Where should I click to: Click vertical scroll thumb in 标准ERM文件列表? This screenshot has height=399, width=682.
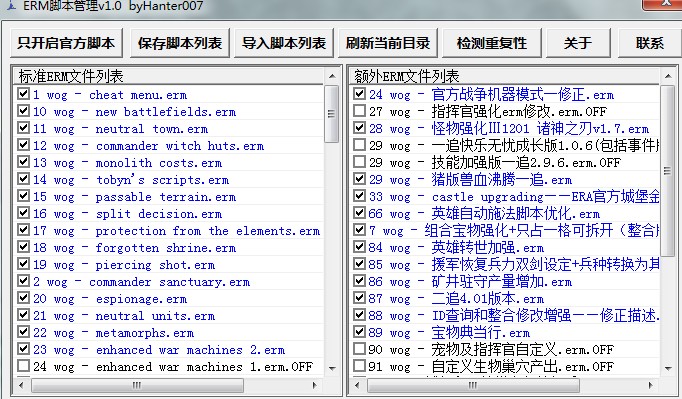[x=331, y=114]
